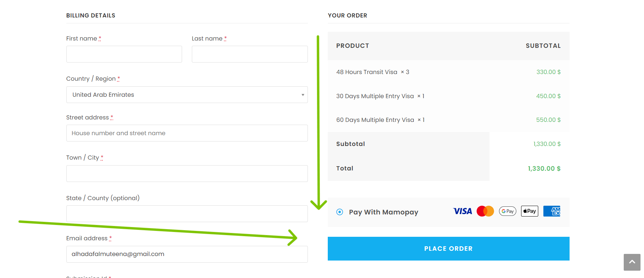
Task: Click the Google Pay icon
Action: (x=507, y=211)
